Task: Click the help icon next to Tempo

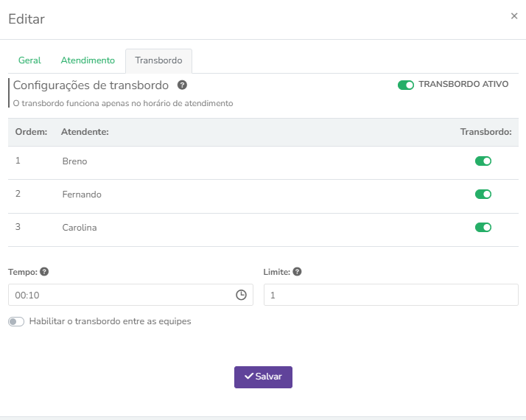Action: [44, 272]
